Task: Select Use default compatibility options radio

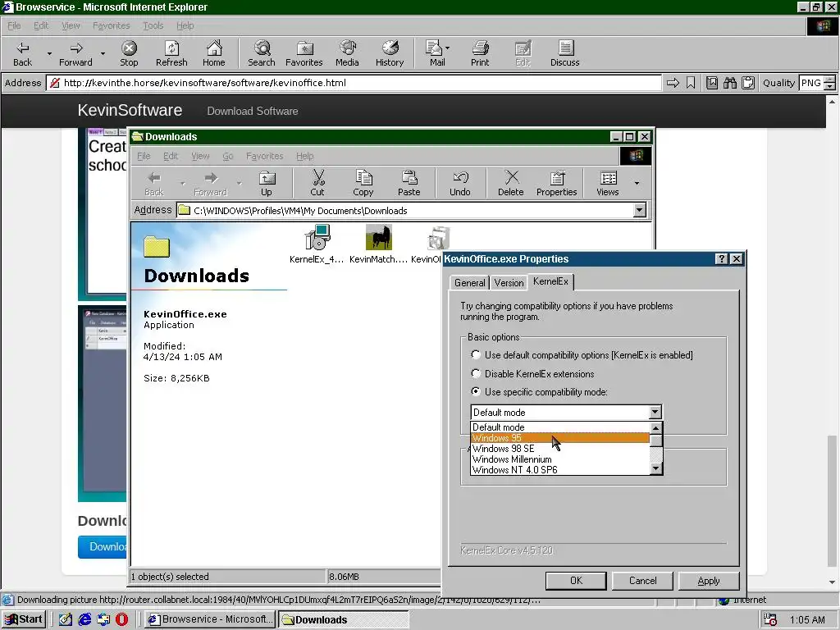Action: click(475, 354)
